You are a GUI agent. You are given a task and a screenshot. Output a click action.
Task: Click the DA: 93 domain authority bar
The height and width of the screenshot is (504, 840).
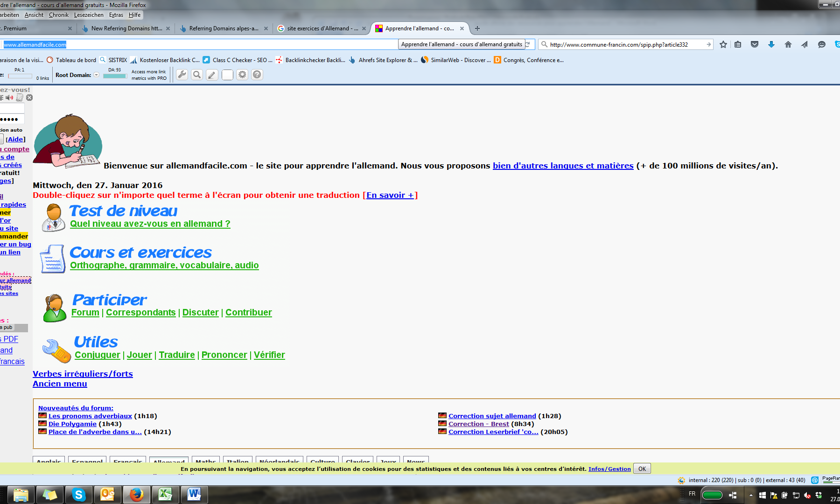(115, 76)
